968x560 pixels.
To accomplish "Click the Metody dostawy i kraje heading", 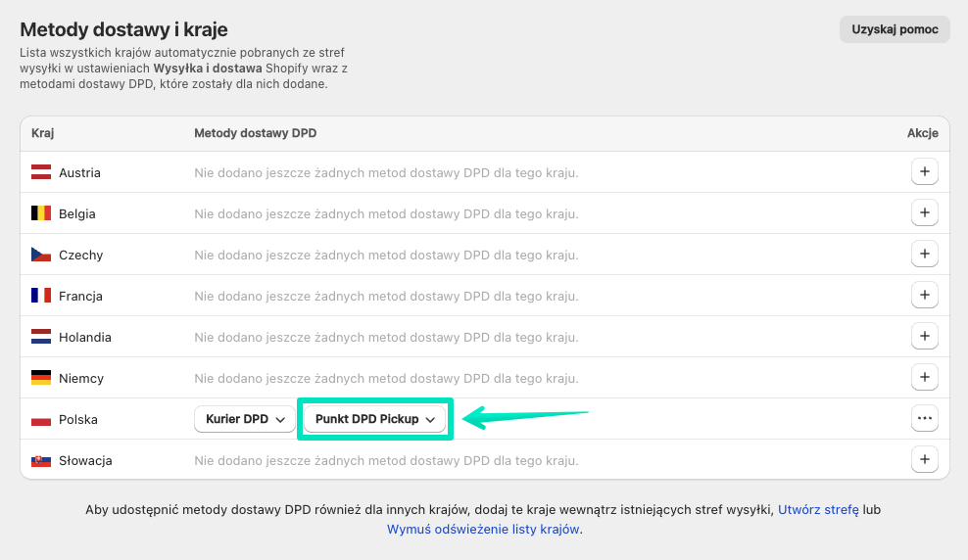I will click(123, 29).
